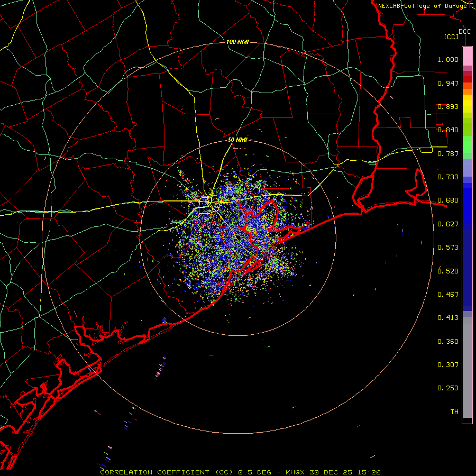The width and height of the screenshot is (476, 476).
Task: Pick the bright green segment of the colorbar
Action: coord(467,144)
